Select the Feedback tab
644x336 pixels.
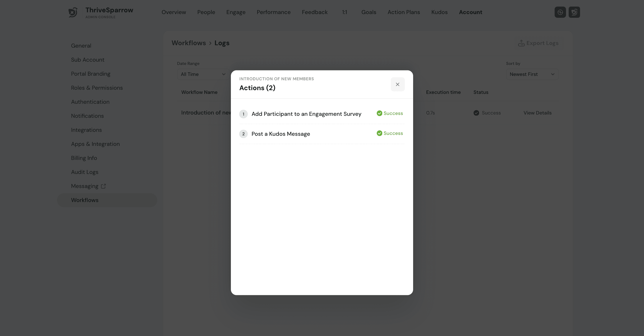click(315, 12)
